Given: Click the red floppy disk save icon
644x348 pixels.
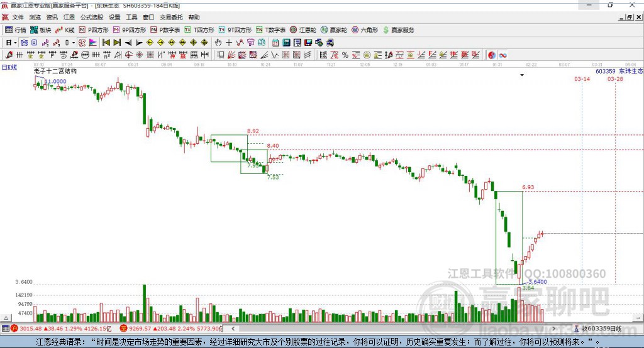Looking at the screenshot, I should [308, 42].
